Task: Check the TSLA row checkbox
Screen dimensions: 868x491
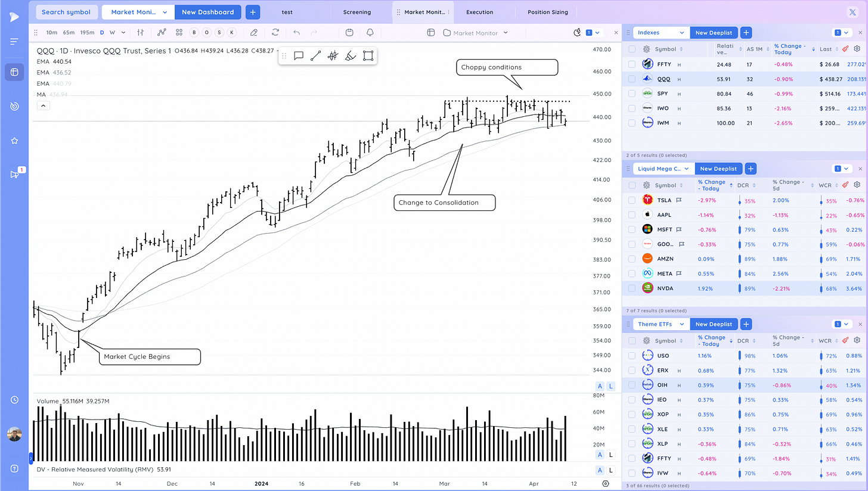Action: 632,200
